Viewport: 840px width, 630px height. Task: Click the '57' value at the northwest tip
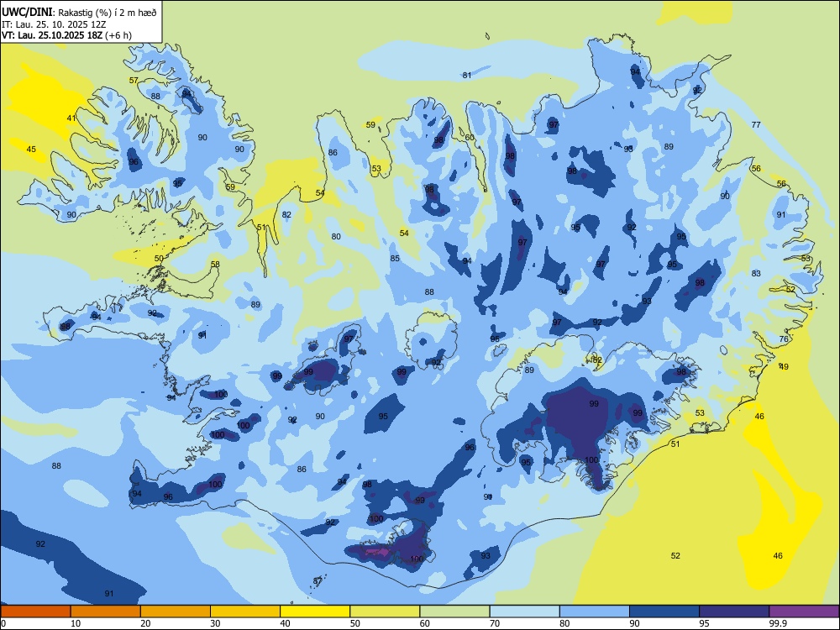coord(134,81)
